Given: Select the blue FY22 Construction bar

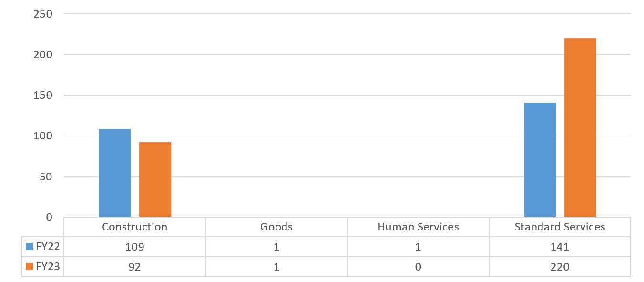Looking at the screenshot, I should (x=114, y=173).
